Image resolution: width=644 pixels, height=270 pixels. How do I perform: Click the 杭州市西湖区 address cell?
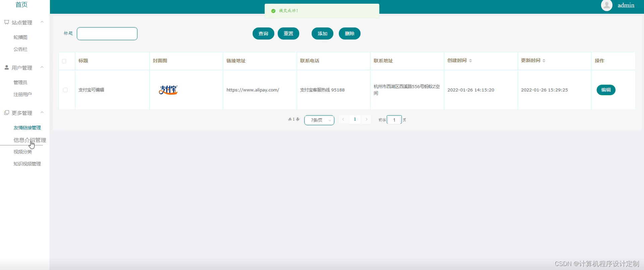click(407, 90)
